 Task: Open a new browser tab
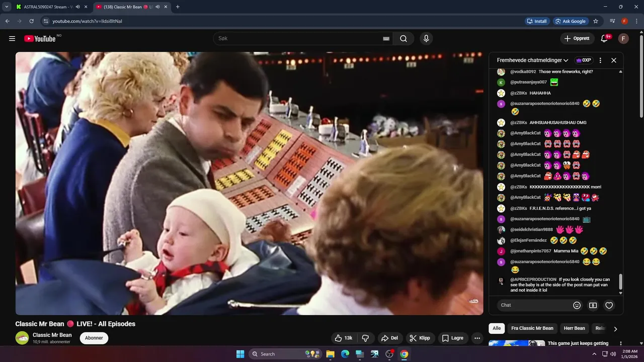178,7
